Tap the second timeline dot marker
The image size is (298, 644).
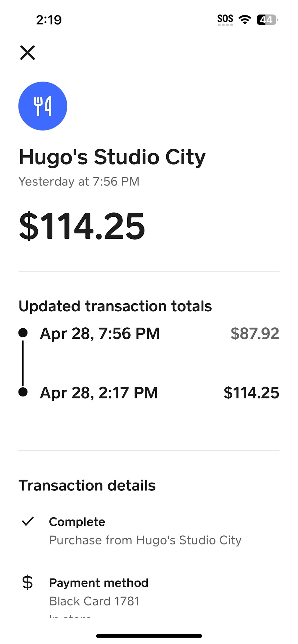pyautogui.click(x=23, y=392)
